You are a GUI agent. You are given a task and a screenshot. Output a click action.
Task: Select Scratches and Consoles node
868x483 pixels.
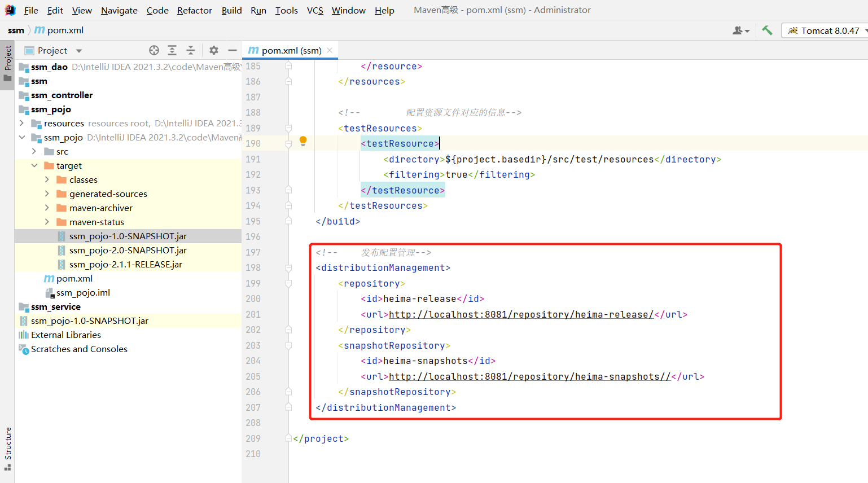pos(128,349)
